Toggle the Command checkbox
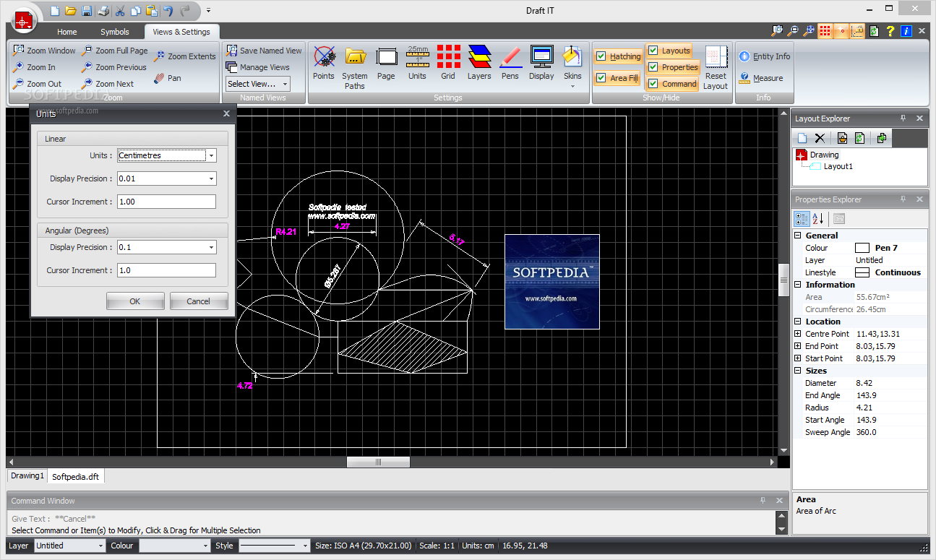Image resolution: width=936 pixels, height=560 pixels. (672, 84)
